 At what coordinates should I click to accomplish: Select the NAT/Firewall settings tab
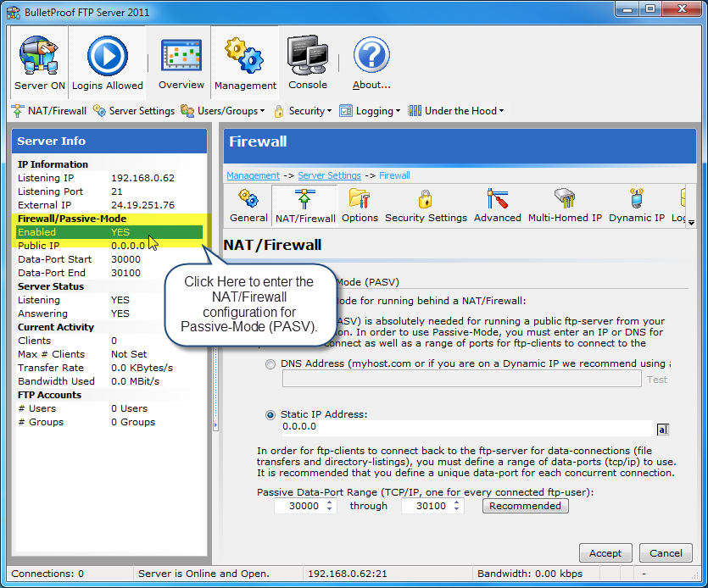coord(305,205)
